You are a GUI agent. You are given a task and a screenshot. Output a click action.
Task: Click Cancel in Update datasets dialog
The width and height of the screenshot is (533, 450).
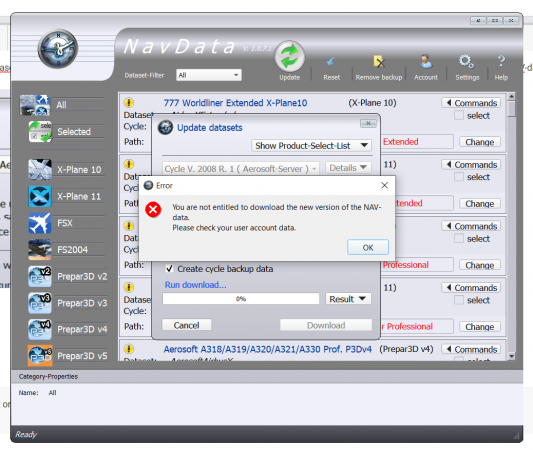click(x=186, y=325)
